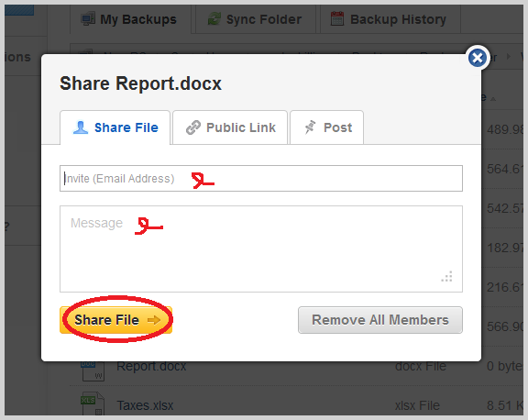Click the green sync arrows icon
The height and width of the screenshot is (420, 528).
click(x=214, y=18)
